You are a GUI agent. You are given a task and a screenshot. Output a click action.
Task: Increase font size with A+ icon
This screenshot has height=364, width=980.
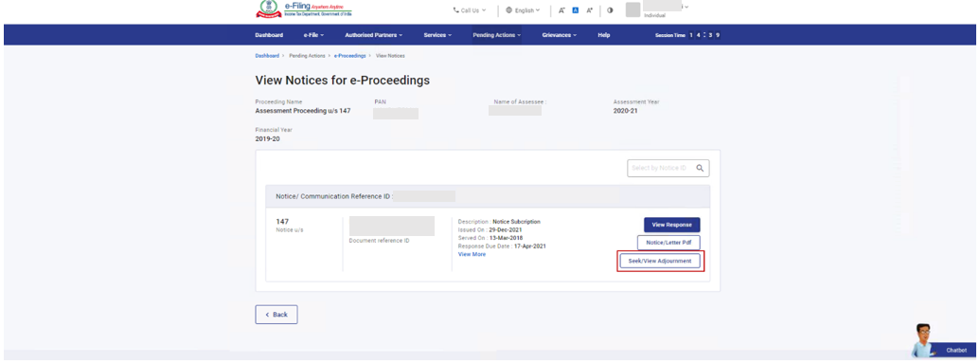click(x=589, y=10)
